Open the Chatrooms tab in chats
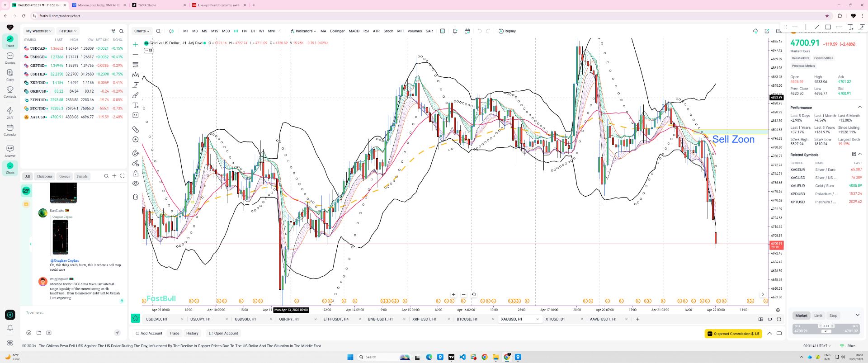Image resolution: width=868 pixels, height=363 pixels. tap(44, 176)
